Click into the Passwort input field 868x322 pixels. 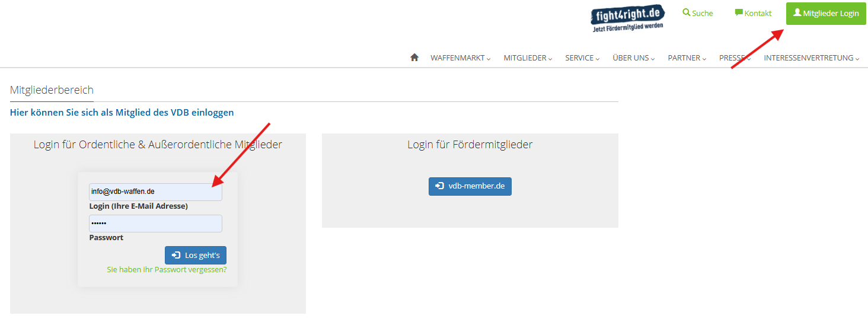[155, 224]
